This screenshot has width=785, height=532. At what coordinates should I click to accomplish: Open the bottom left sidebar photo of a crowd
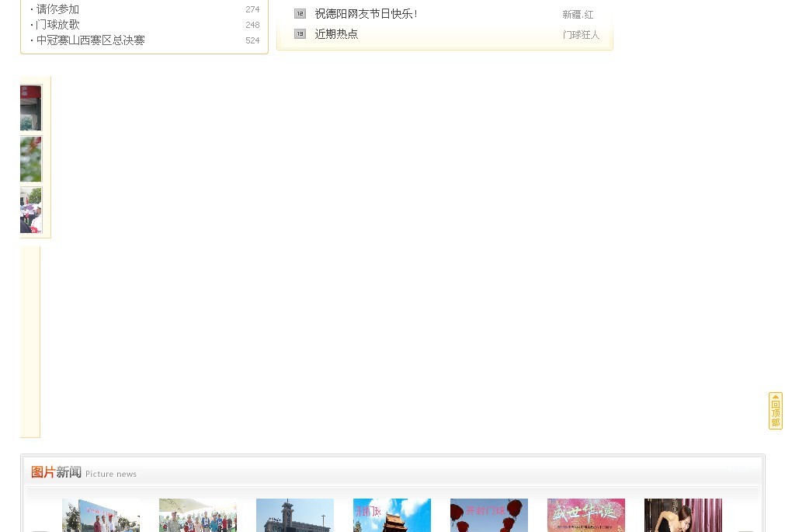[x=31, y=210]
